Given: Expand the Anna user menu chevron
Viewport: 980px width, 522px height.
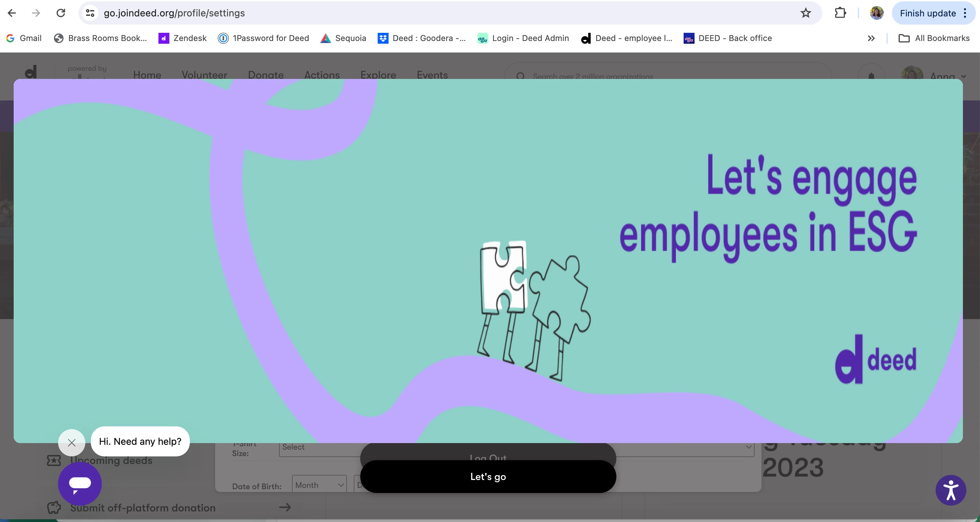Looking at the screenshot, I should pos(963,76).
